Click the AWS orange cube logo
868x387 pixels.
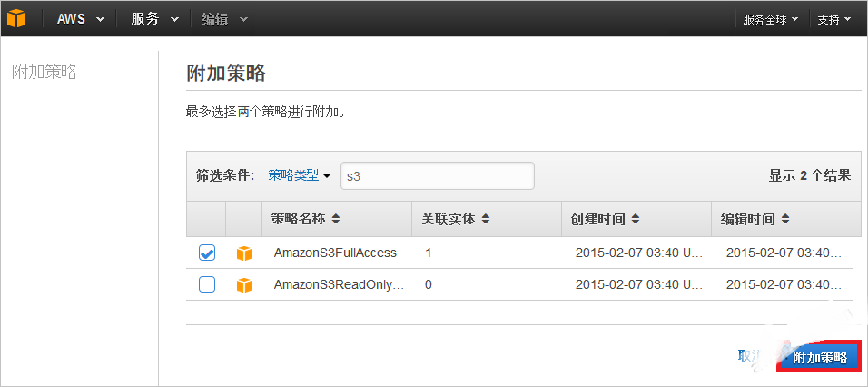tap(16, 19)
